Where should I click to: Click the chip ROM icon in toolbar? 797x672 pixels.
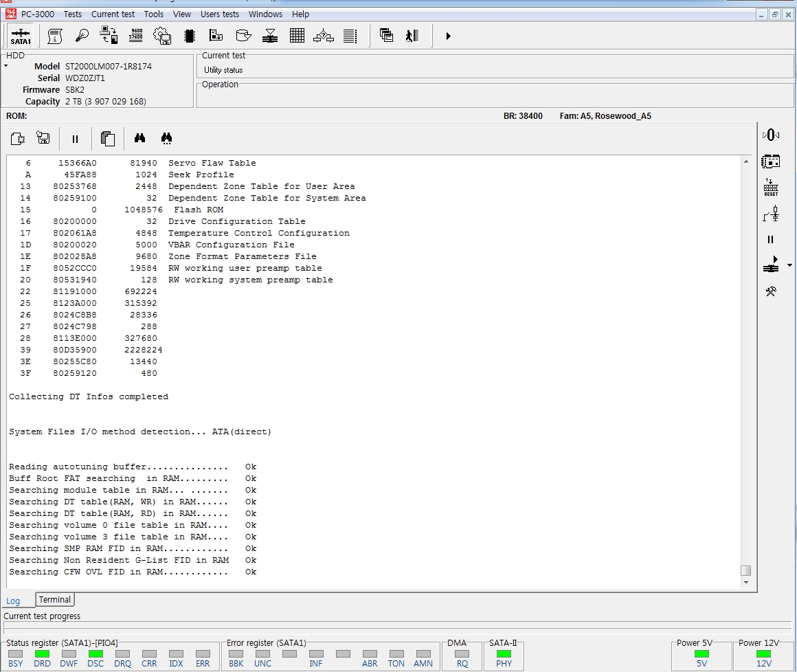point(190,36)
